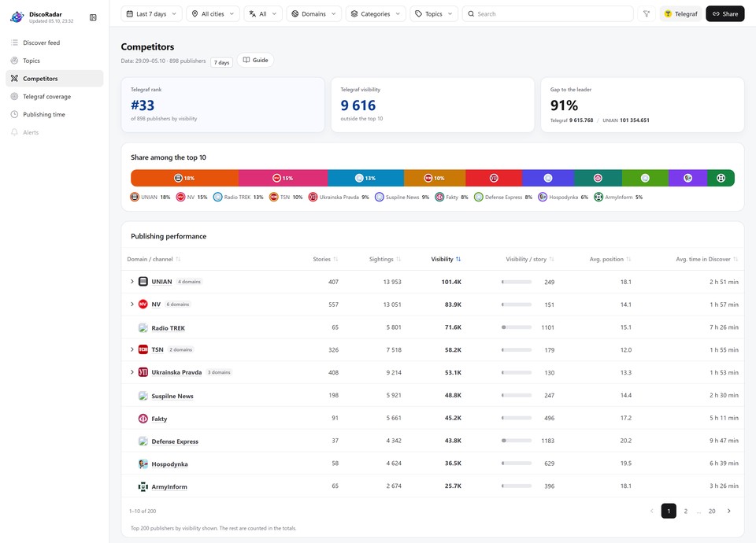Click the blue Radio TREK 13% segment

point(366,178)
